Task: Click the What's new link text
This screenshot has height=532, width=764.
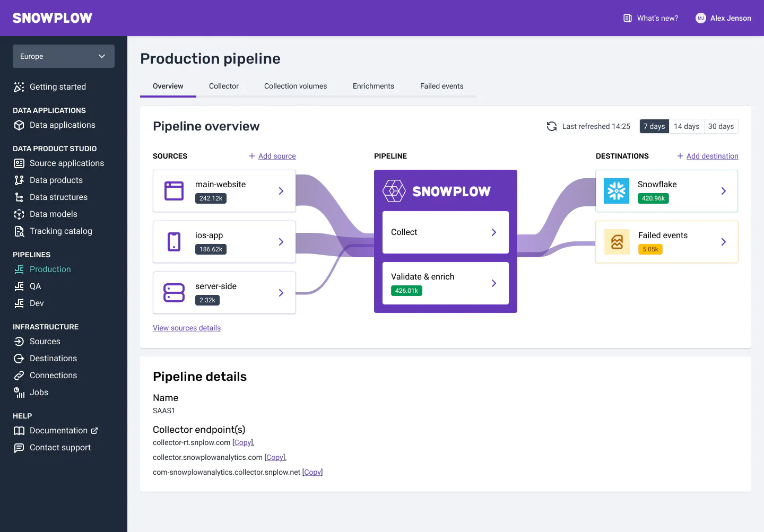Action: click(x=658, y=18)
